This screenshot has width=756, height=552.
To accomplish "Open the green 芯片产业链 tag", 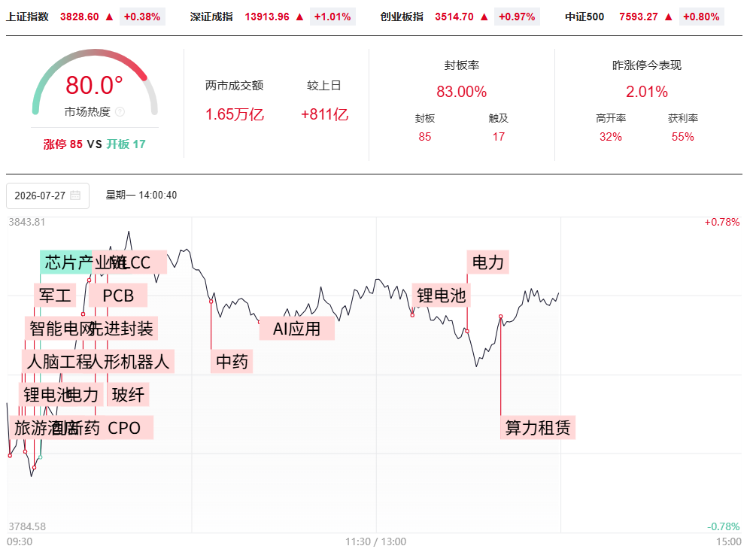I will click(x=66, y=262).
